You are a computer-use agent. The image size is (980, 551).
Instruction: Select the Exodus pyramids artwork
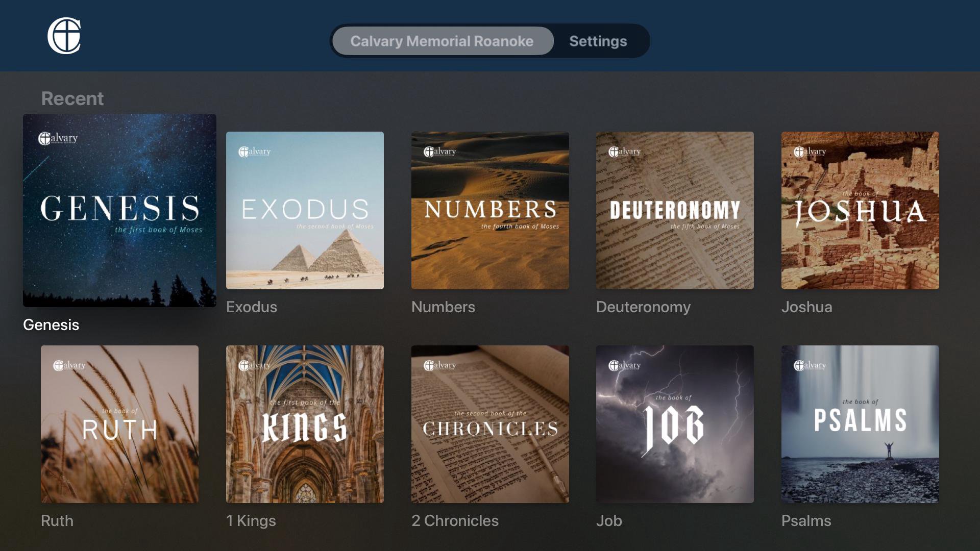305,210
